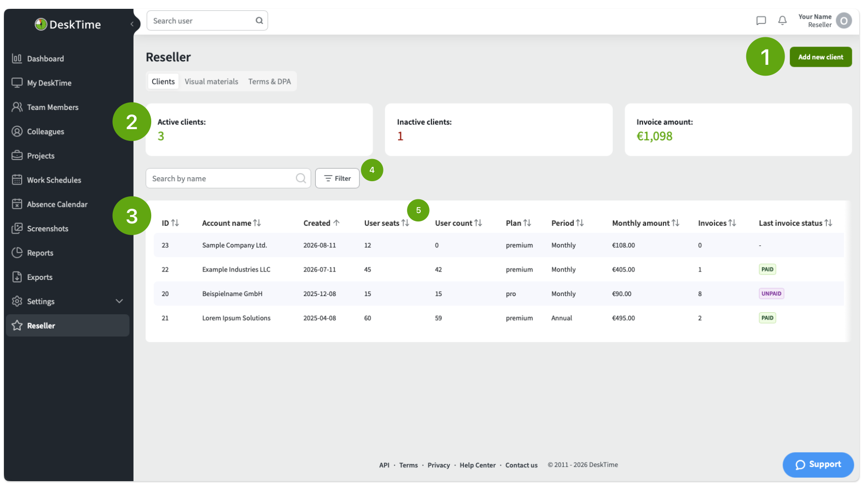868x489 pixels.
Task: Open the Exports icon
Action: point(17,277)
